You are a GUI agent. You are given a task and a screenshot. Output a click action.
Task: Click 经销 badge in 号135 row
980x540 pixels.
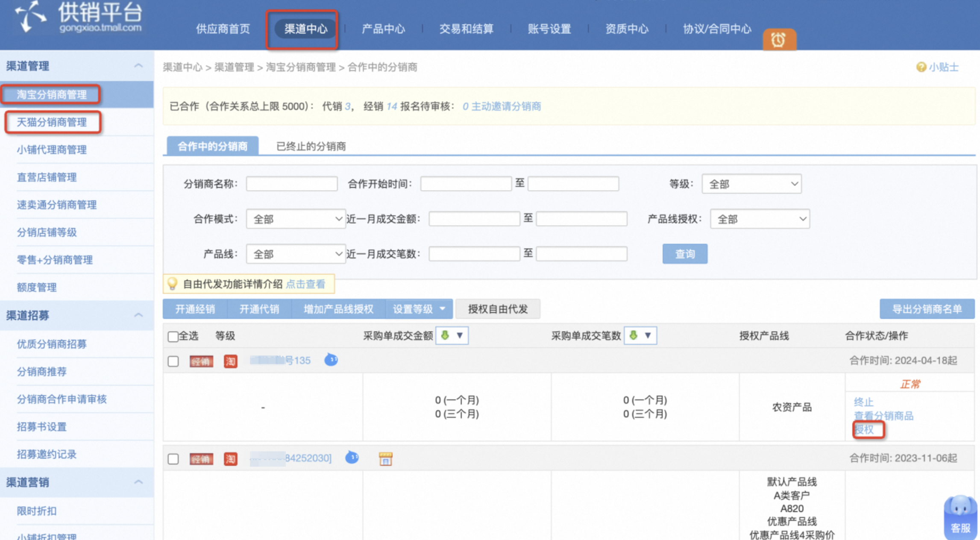tap(201, 362)
